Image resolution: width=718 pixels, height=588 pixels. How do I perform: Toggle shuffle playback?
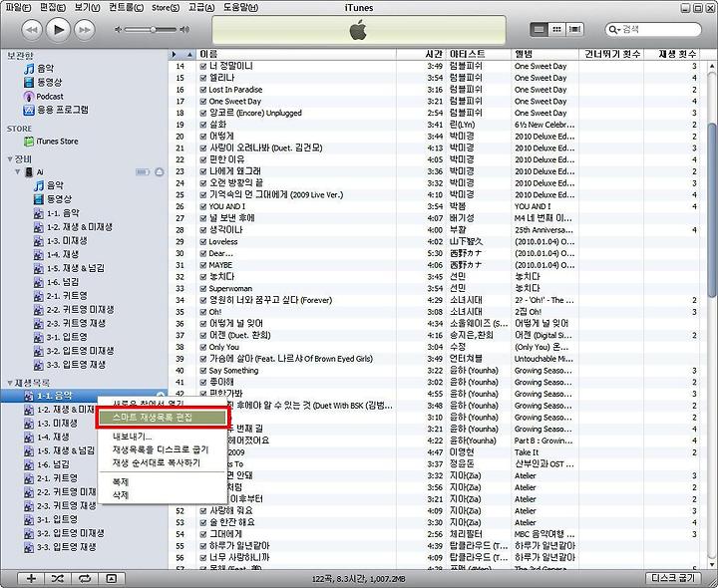[58, 578]
